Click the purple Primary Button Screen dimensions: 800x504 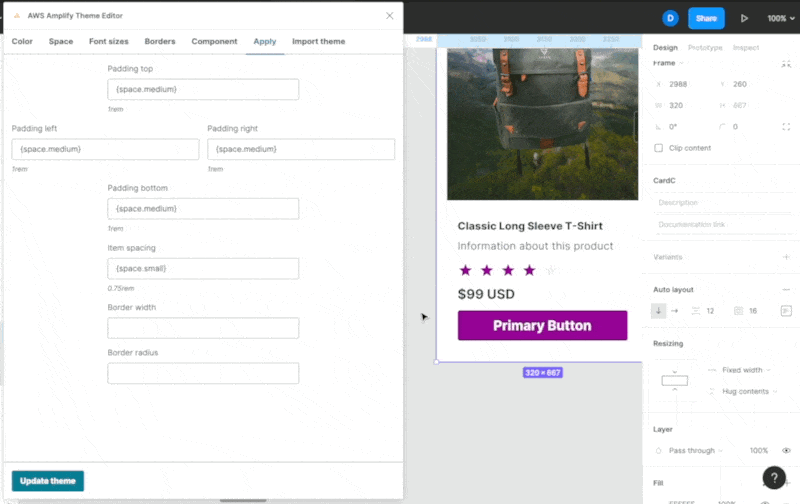(542, 325)
